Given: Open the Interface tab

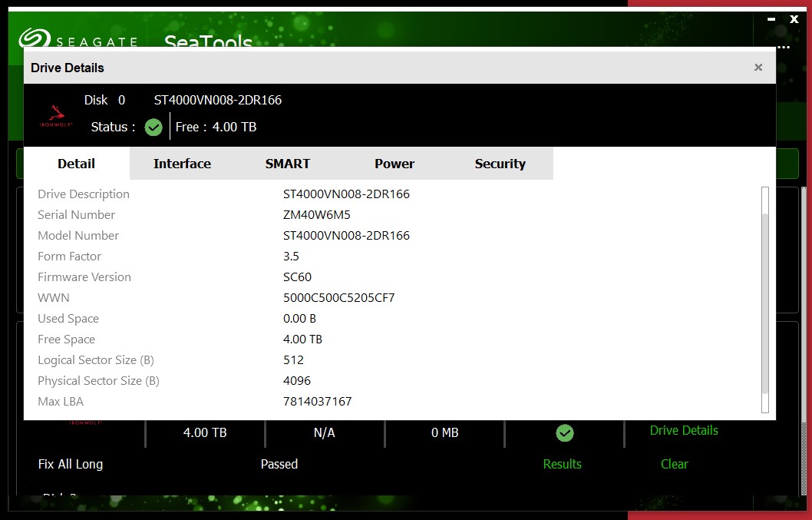Looking at the screenshot, I should [x=182, y=164].
